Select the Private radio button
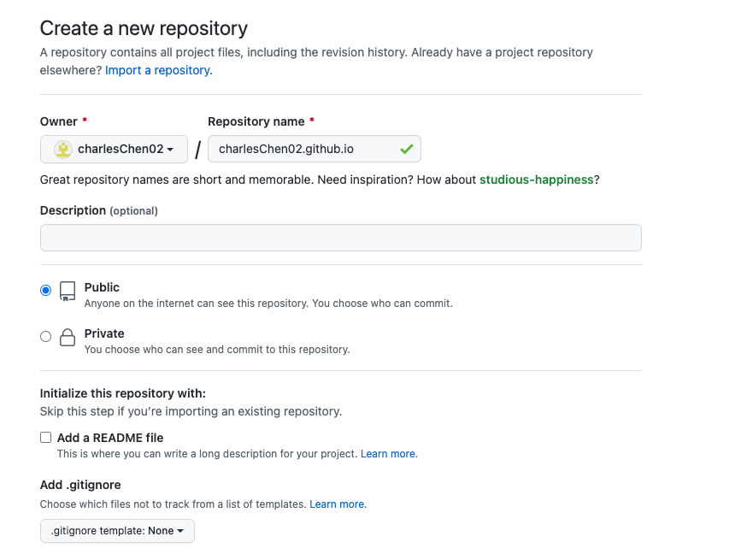 coord(46,337)
